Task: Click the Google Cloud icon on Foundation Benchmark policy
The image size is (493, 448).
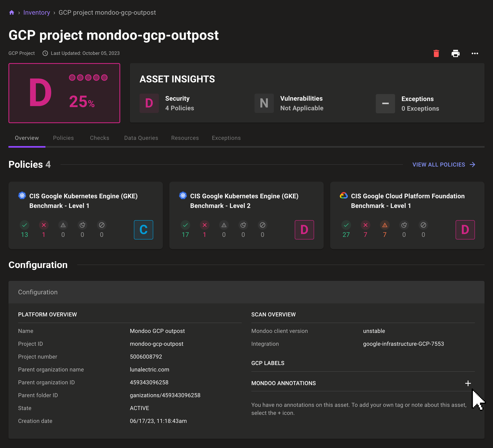Action: click(x=344, y=195)
